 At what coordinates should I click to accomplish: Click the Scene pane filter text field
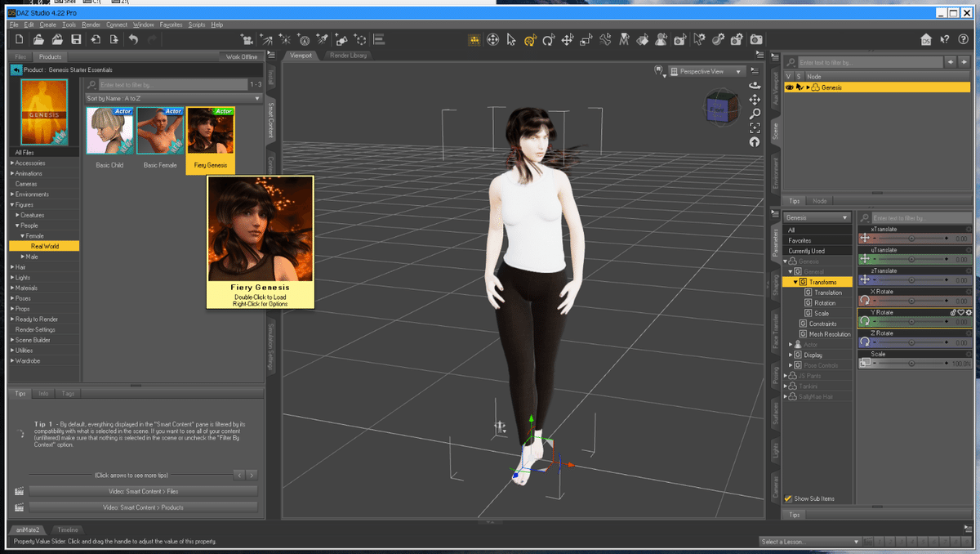871,62
